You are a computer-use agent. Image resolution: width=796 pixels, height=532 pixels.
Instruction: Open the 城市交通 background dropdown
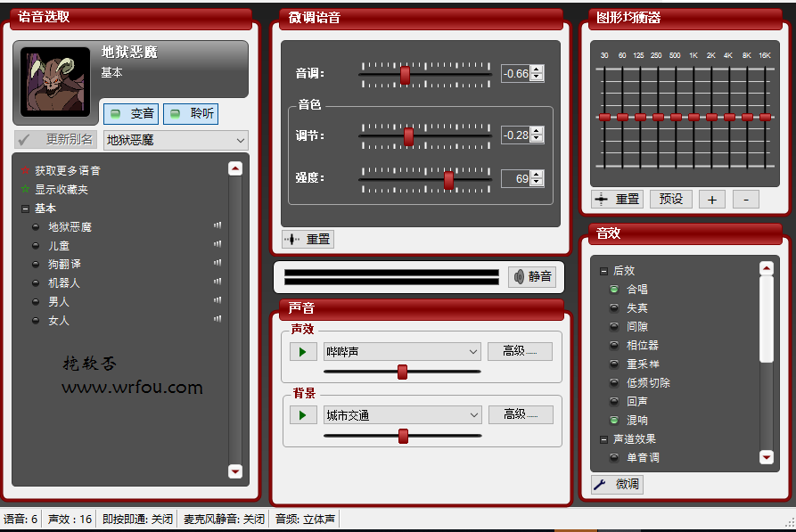coord(403,415)
